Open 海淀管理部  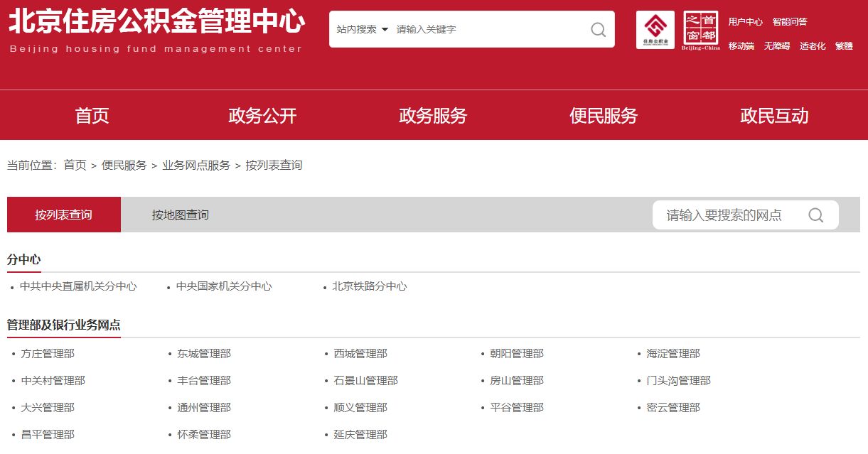673,353
